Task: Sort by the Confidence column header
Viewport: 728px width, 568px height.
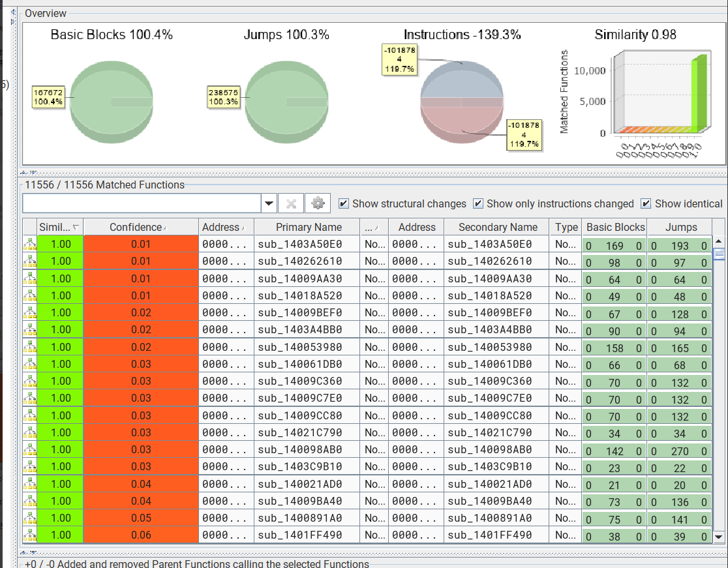Action: (x=140, y=227)
